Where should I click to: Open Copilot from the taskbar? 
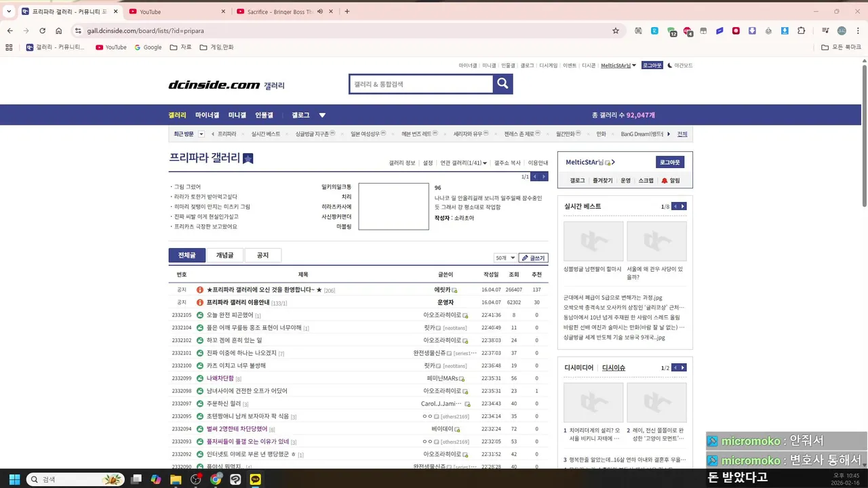[x=156, y=479]
